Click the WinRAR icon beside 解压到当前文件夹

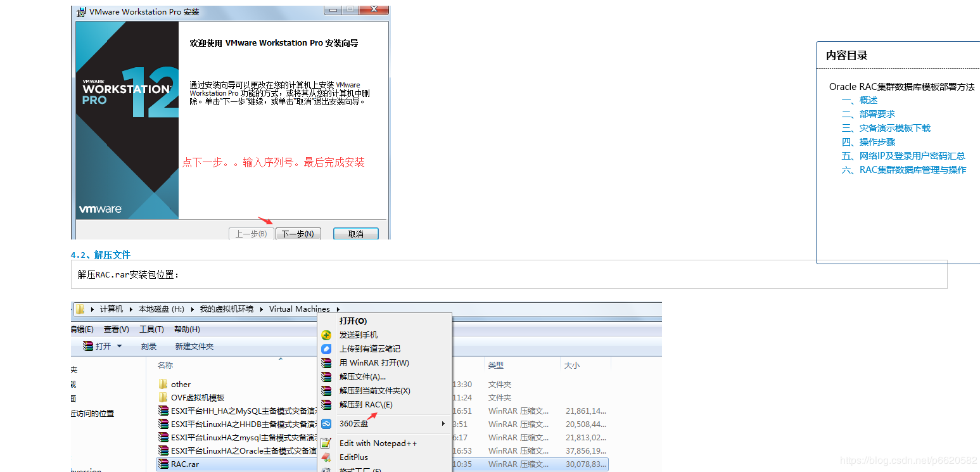[326, 391]
